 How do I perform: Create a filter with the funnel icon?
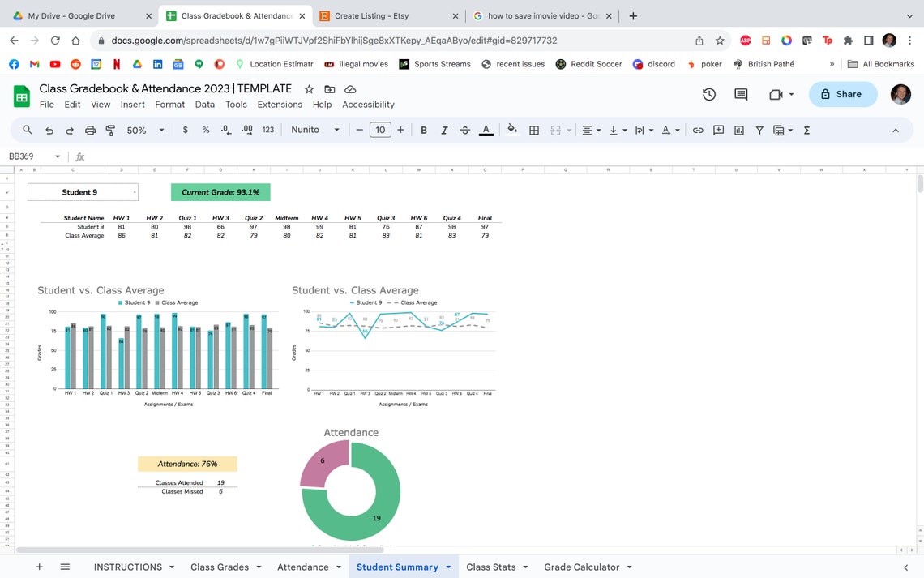(x=759, y=130)
